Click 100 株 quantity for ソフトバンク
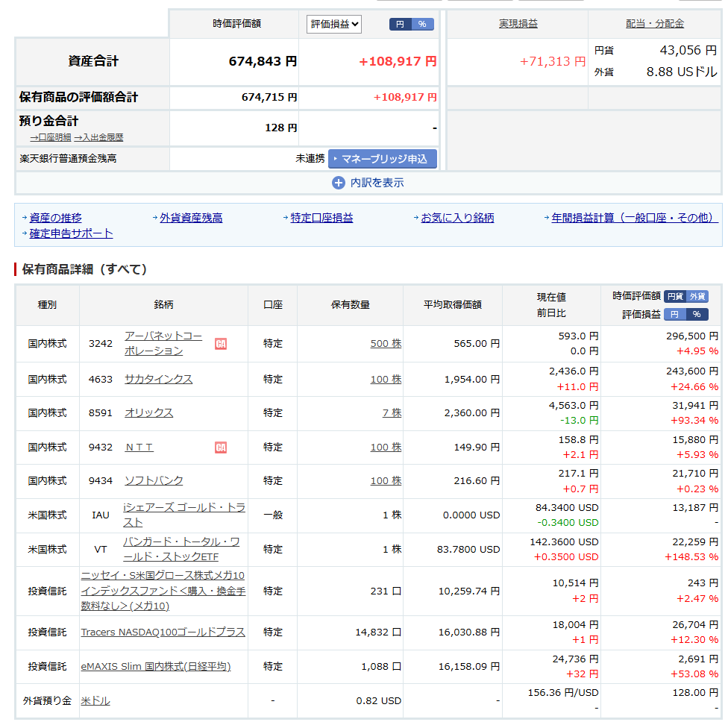 [x=386, y=480]
